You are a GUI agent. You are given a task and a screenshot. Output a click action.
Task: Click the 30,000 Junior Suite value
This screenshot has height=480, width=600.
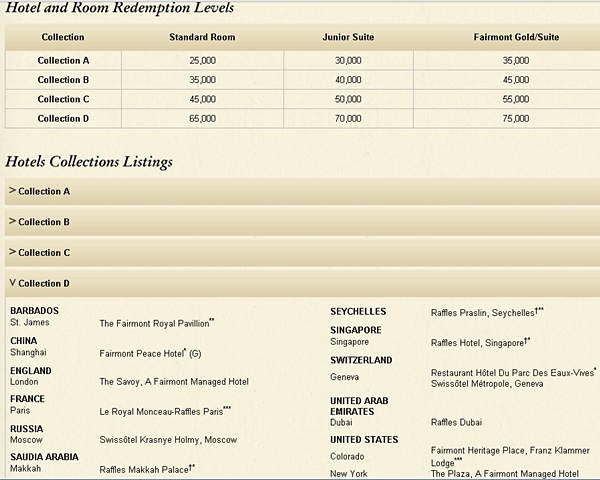click(x=348, y=60)
